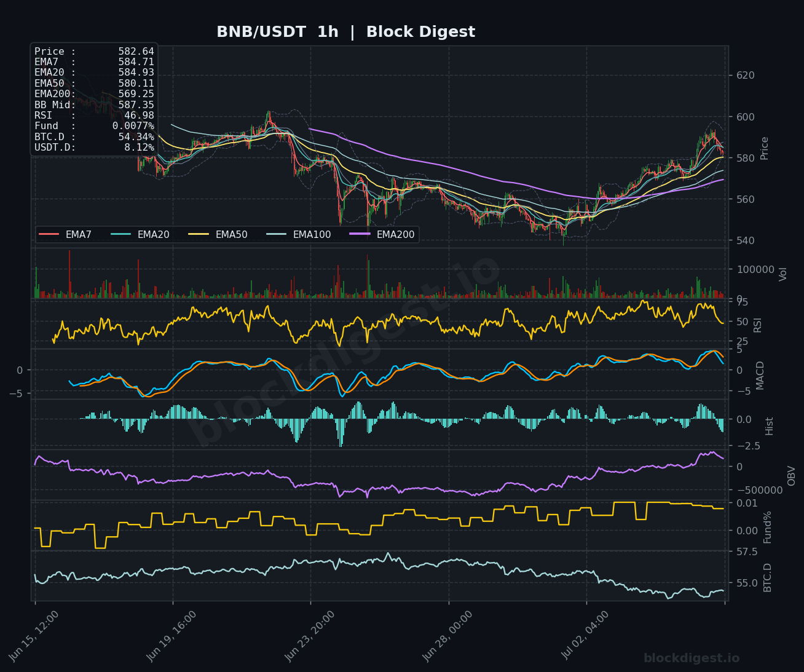Image resolution: width=804 pixels, height=672 pixels.
Task: Select the EMA50 580.11 value in info box
Action: [x=136, y=84]
